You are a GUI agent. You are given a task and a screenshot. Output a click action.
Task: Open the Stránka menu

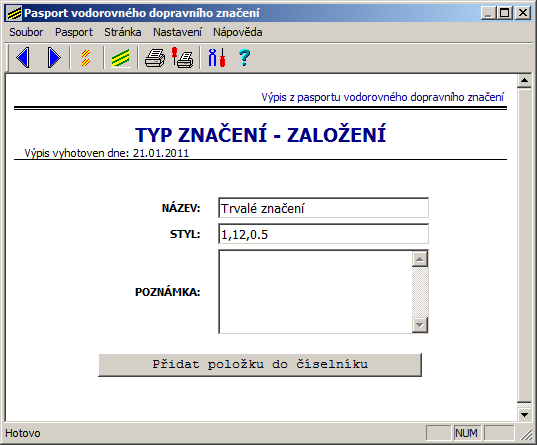click(x=123, y=32)
